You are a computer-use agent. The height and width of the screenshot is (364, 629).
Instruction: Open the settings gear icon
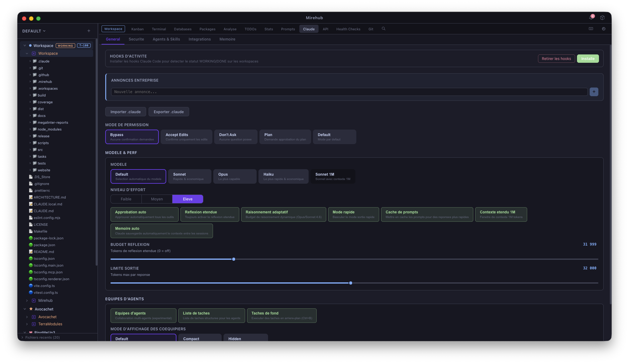point(604,29)
